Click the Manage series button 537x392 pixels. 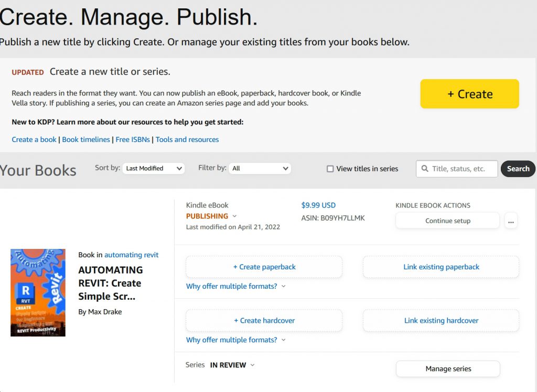448,368
